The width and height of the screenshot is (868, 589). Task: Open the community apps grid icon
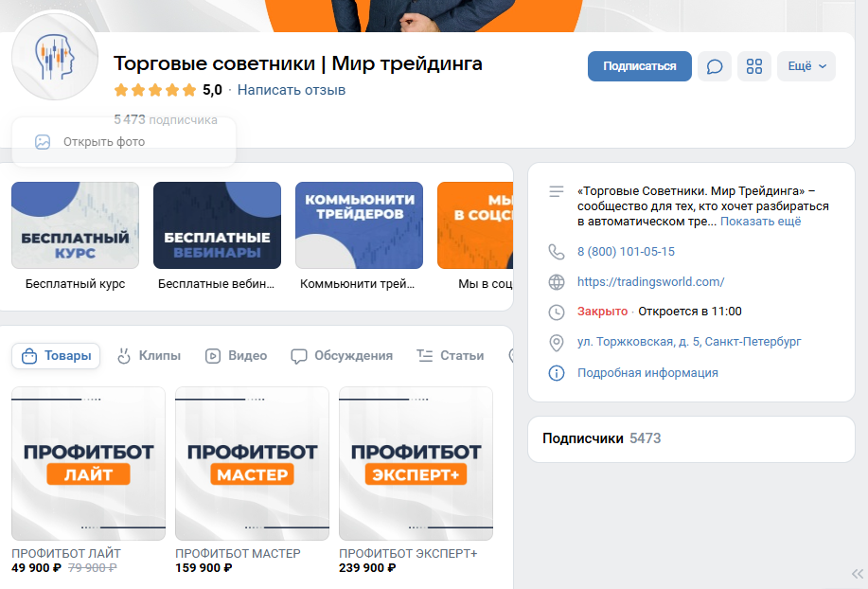(754, 66)
